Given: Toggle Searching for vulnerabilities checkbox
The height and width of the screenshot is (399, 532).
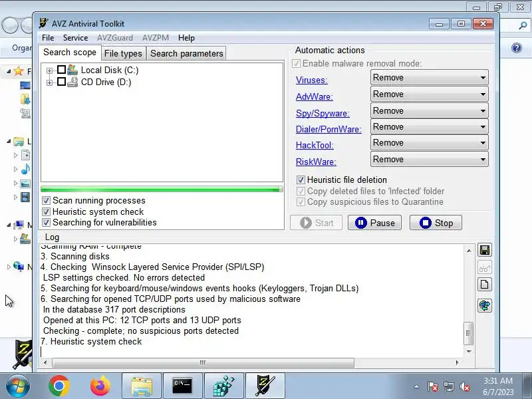Looking at the screenshot, I should (46, 223).
